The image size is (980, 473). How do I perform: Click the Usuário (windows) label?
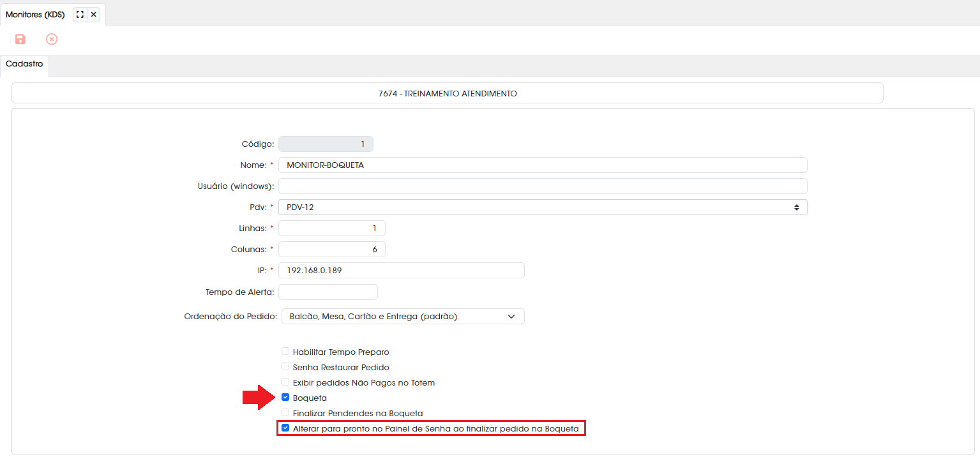click(236, 186)
